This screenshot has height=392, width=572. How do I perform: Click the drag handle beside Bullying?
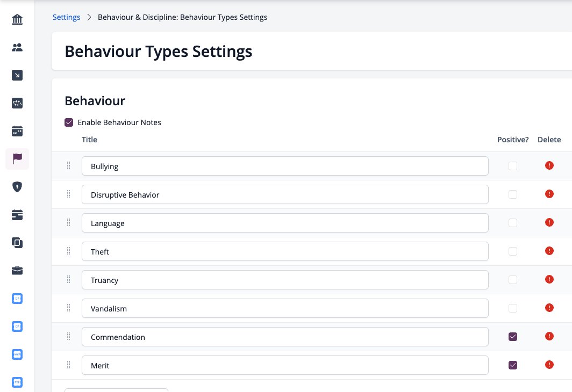coord(69,166)
